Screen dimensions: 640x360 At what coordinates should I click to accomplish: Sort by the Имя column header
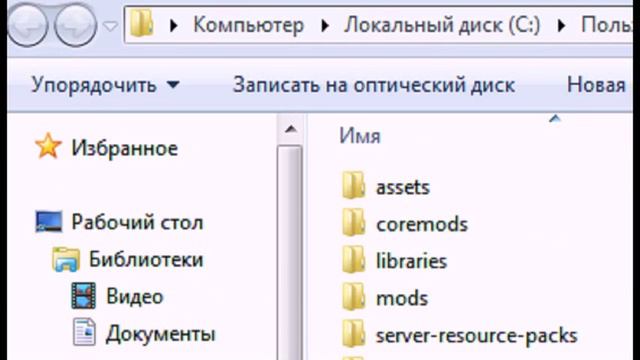tap(360, 136)
